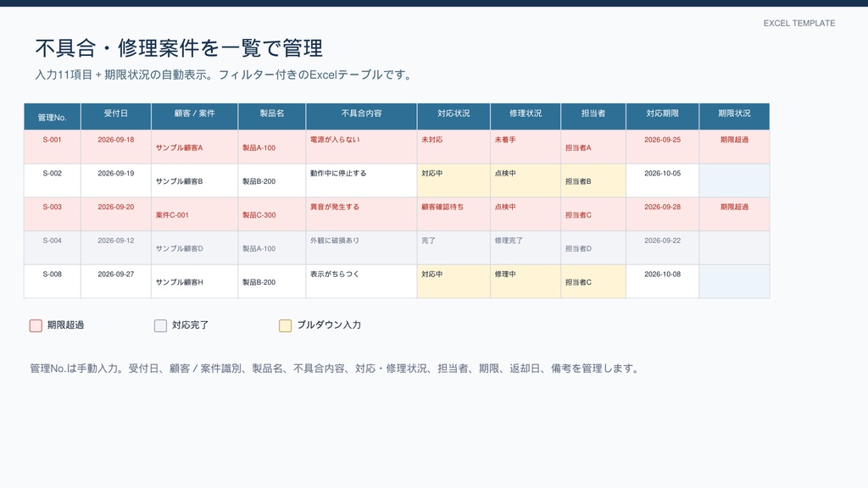
Task: Select the S-001 management number cell
Action: click(52, 147)
